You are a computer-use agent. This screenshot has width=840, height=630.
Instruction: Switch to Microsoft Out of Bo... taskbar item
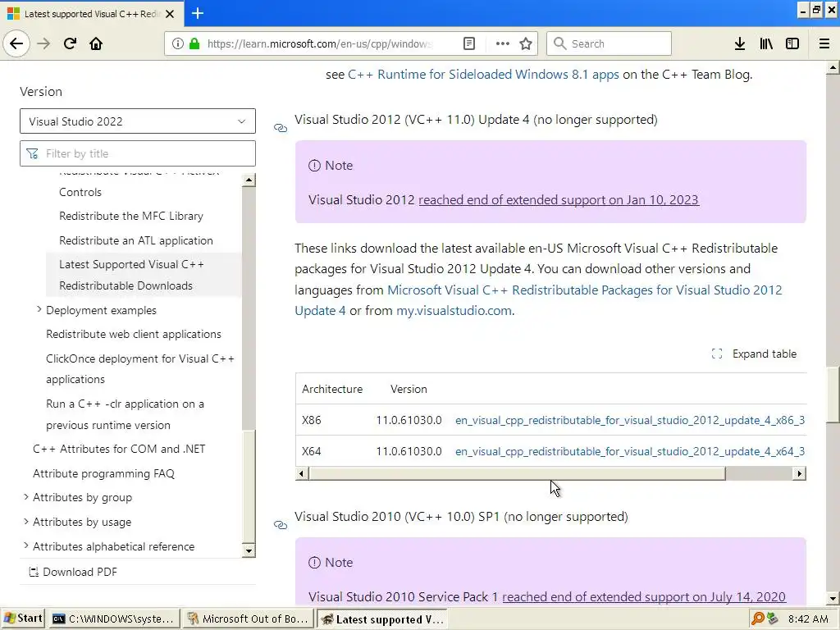pyautogui.click(x=248, y=619)
